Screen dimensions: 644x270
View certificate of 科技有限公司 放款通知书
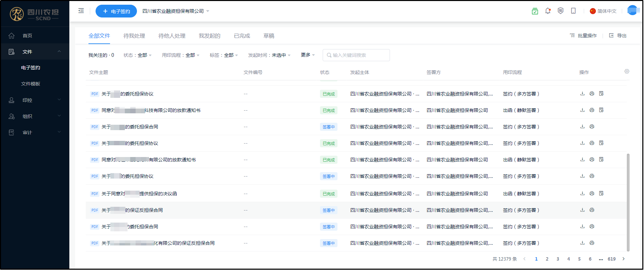[601, 110]
